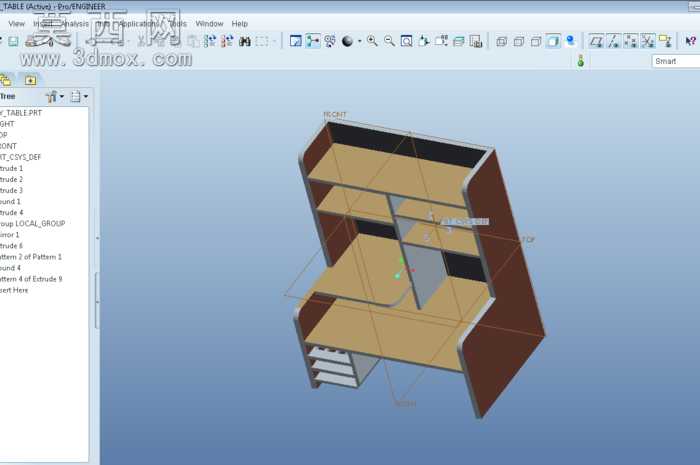The height and width of the screenshot is (465, 700).
Task: Open the Model Tree navigator tab icon
Action: 5,80
